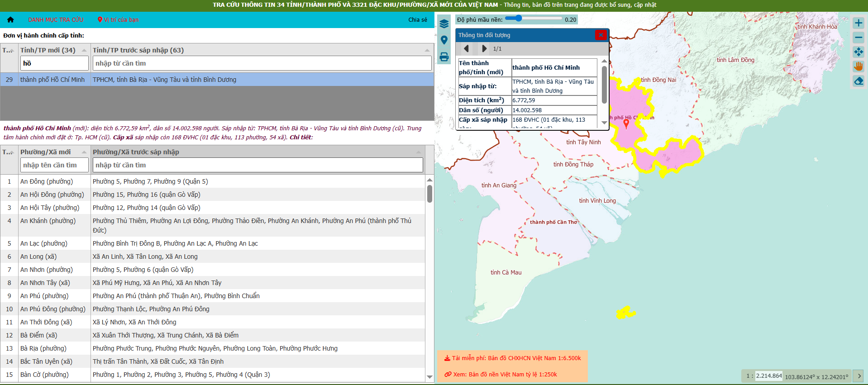Go to the home icon

coord(10,20)
